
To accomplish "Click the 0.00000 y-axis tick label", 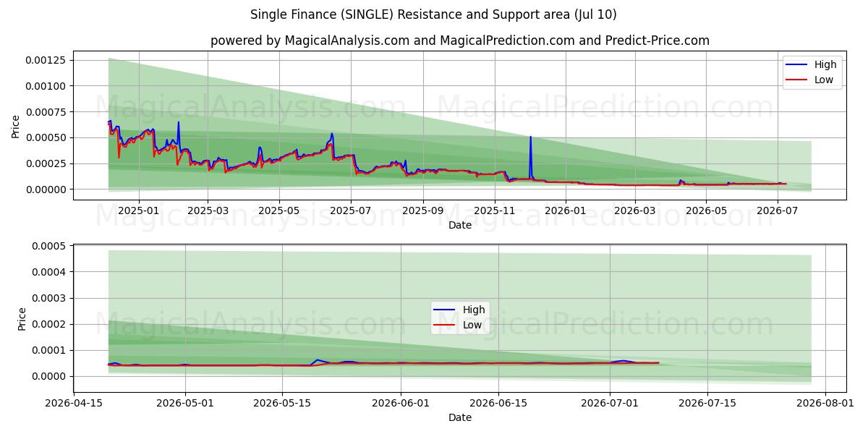I will click(46, 190).
